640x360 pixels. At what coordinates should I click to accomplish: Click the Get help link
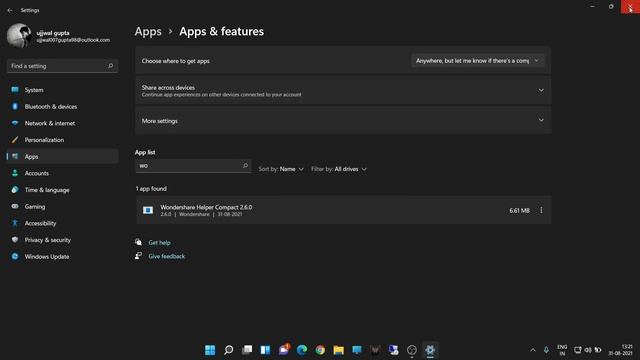[159, 242]
